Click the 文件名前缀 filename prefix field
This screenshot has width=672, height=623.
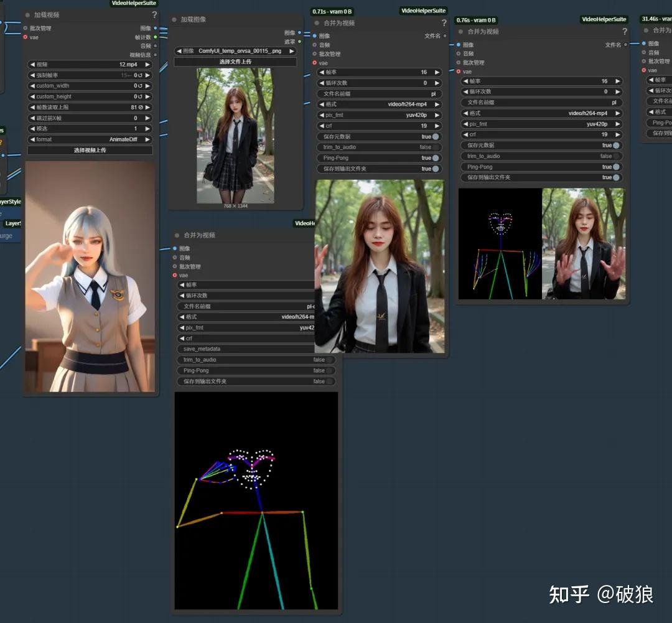tap(380, 93)
